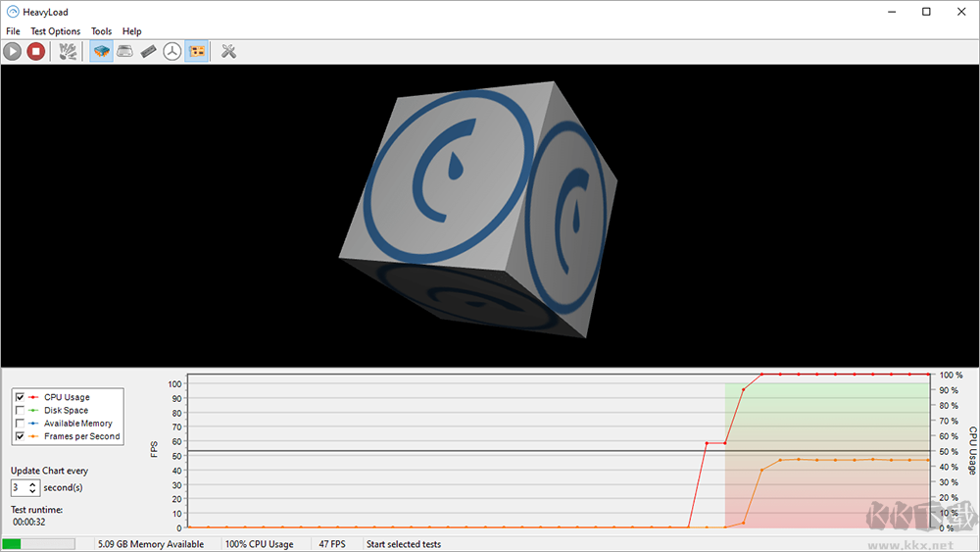Click the test-all tools bundle icon

point(68,51)
